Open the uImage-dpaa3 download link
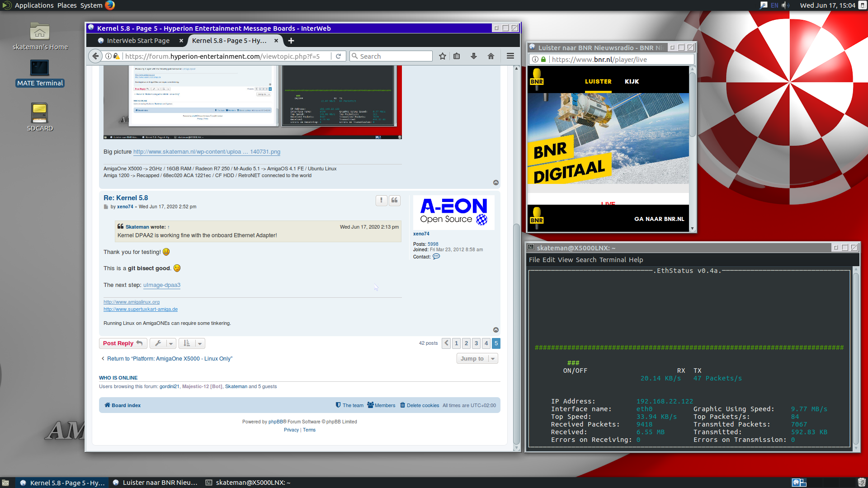The height and width of the screenshot is (488, 868). tap(162, 285)
